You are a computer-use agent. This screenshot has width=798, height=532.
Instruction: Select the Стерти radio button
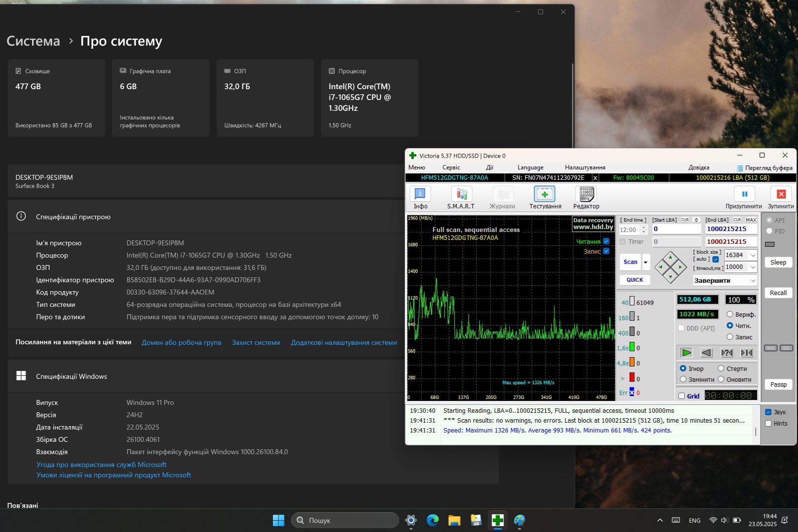tap(721, 368)
